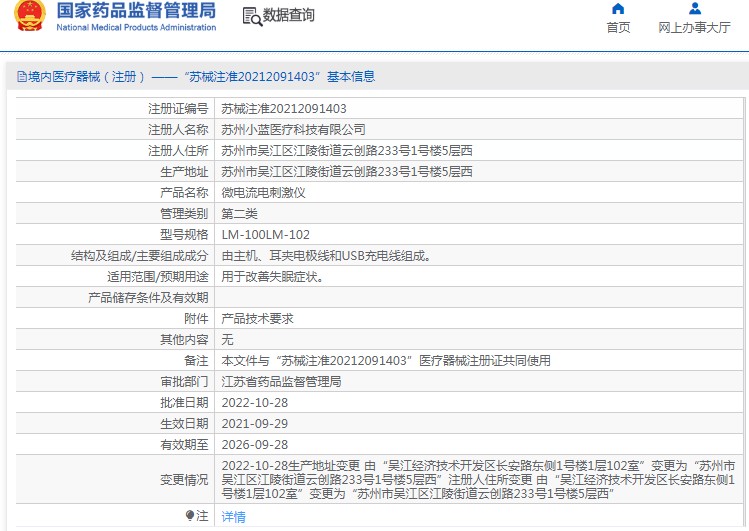Click the 注册人住所 address value
Image resolution: width=749 pixels, height=531 pixels.
(x=347, y=151)
